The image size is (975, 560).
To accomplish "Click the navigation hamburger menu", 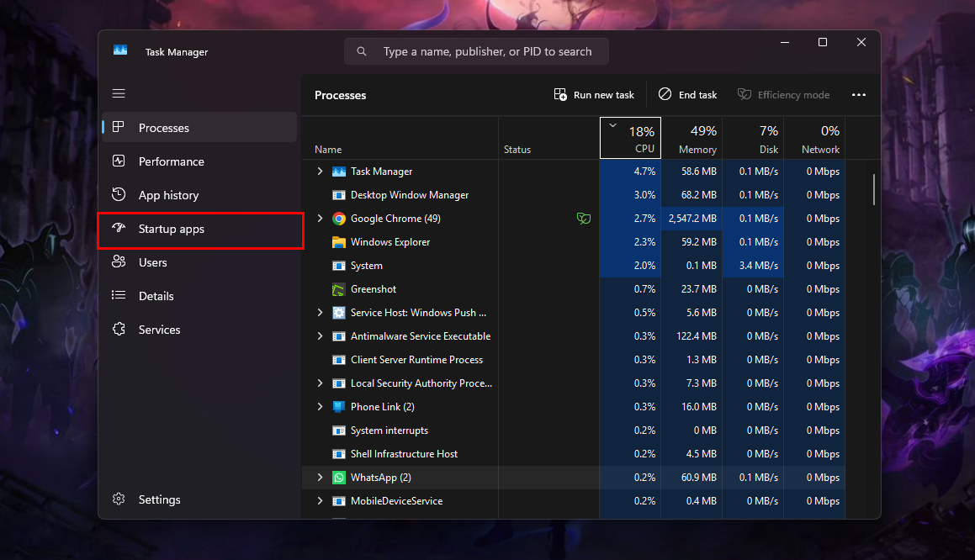I will pyautogui.click(x=119, y=93).
